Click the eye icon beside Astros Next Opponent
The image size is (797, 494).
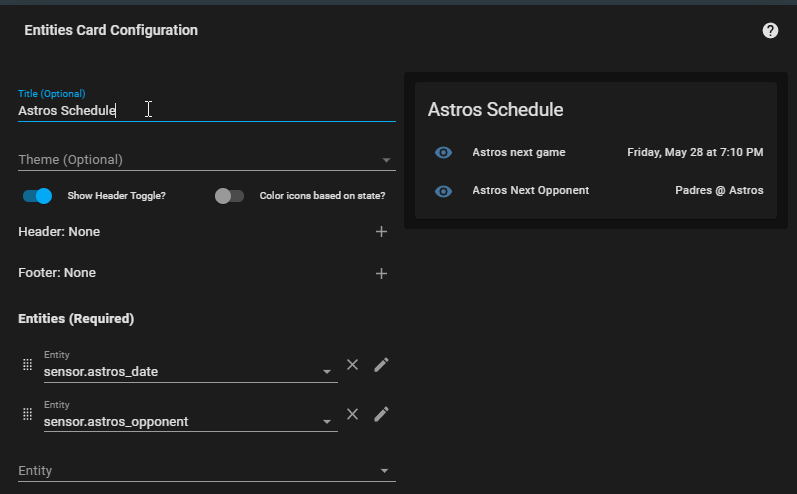pos(443,191)
